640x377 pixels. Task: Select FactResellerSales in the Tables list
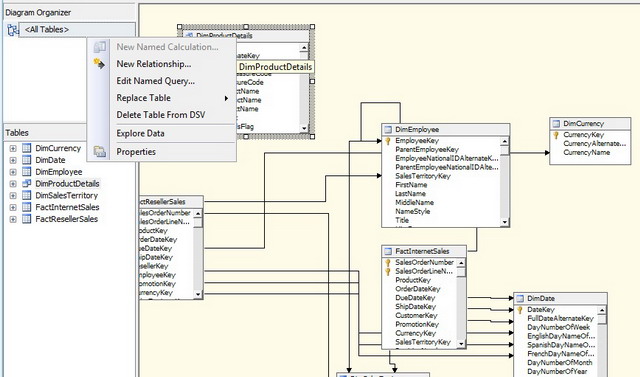coord(67,219)
